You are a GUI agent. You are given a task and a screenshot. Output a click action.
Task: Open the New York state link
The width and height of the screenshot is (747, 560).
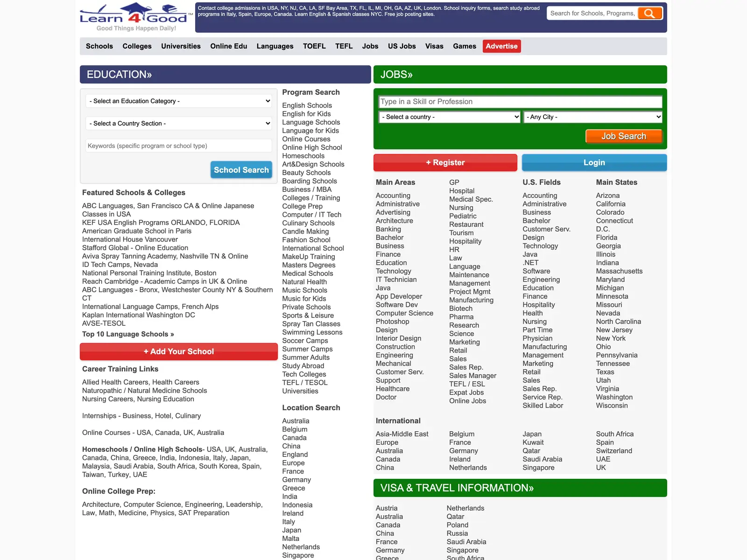(611, 338)
